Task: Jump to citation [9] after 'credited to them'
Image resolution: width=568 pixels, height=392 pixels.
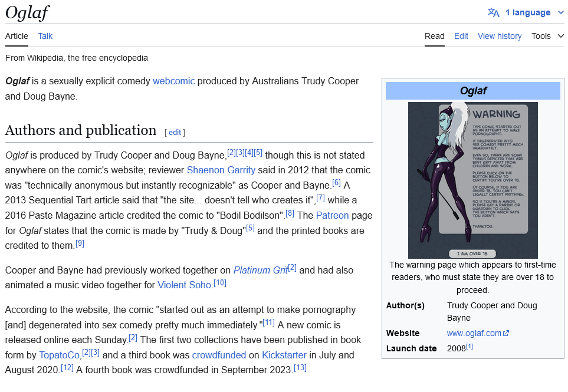Action: click(80, 243)
